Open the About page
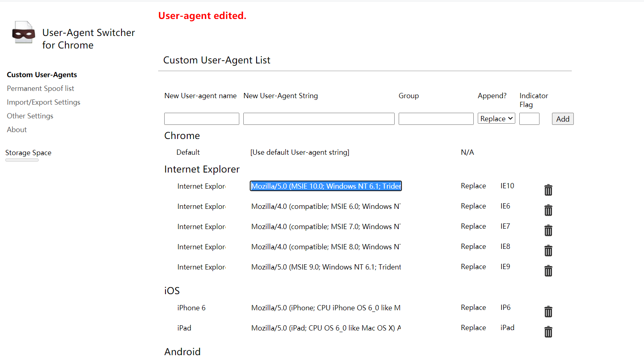 click(17, 130)
